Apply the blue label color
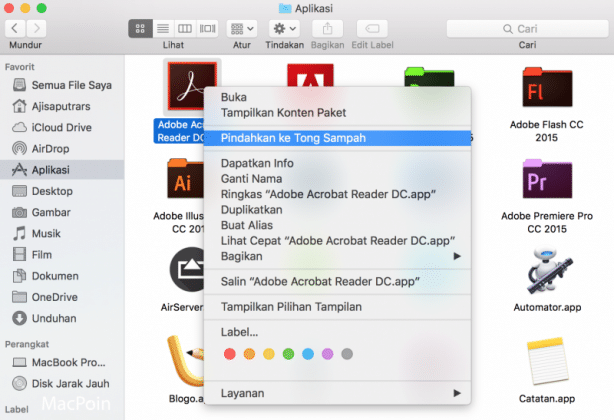The width and height of the screenshot is (614, 420). coord(308,354)
